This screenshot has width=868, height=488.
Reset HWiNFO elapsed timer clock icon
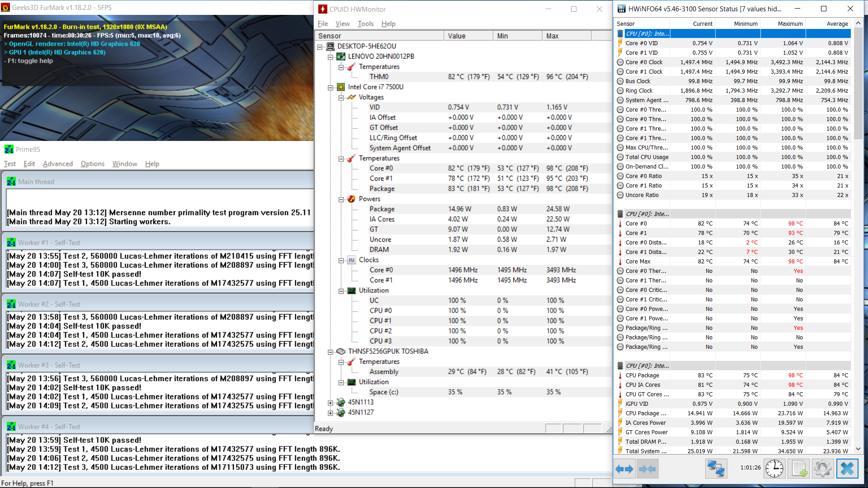774,469
